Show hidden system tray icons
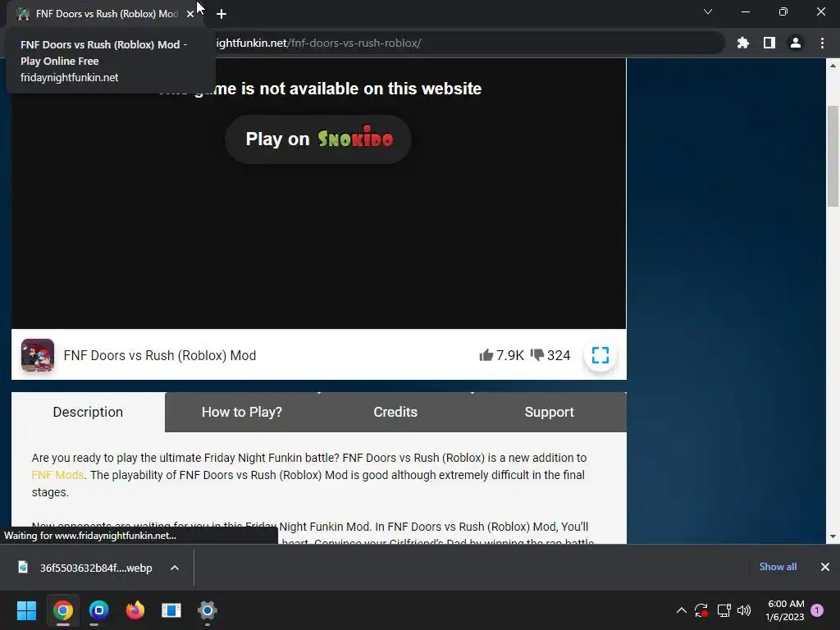 682,610
